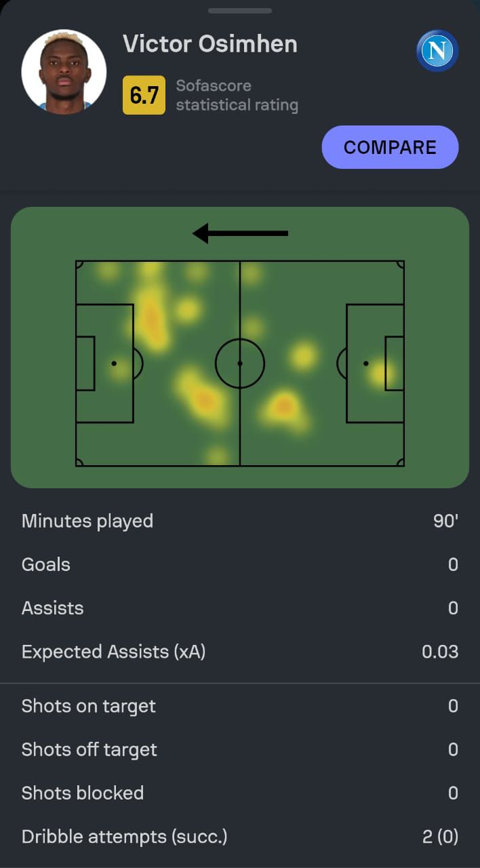
Task: Tap the right goal box on the pitch
Action: (395, 363)
